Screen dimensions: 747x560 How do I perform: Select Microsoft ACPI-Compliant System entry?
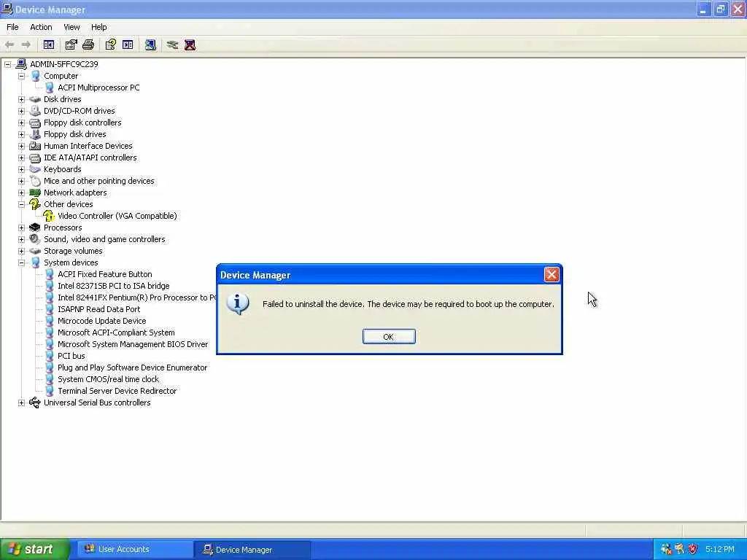(116, 332)
